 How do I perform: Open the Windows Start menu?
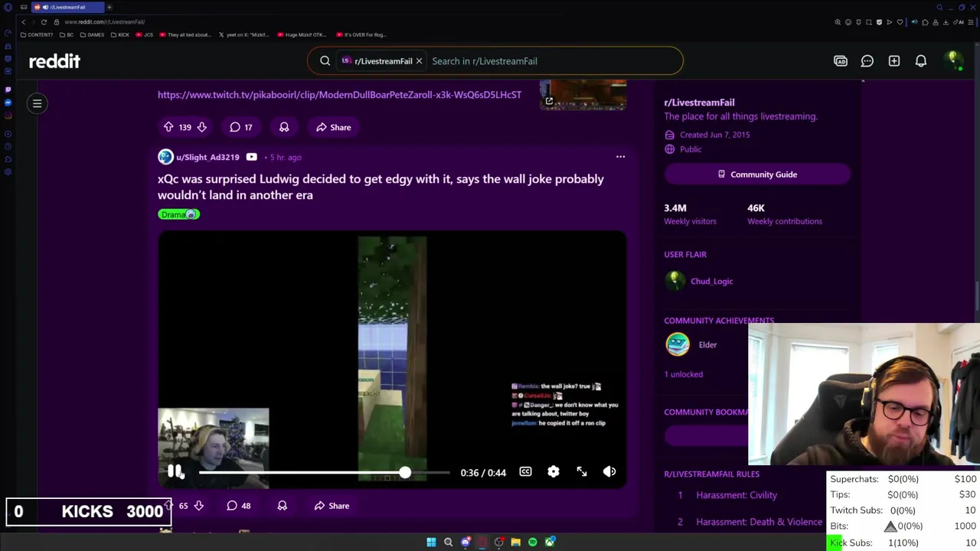pos(431,542)
